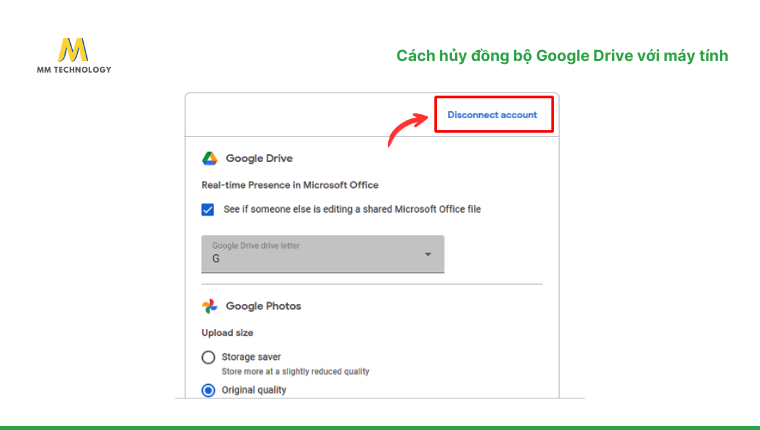
Task: Click the drive letter dropdown arrow
Action: point(428,255)
